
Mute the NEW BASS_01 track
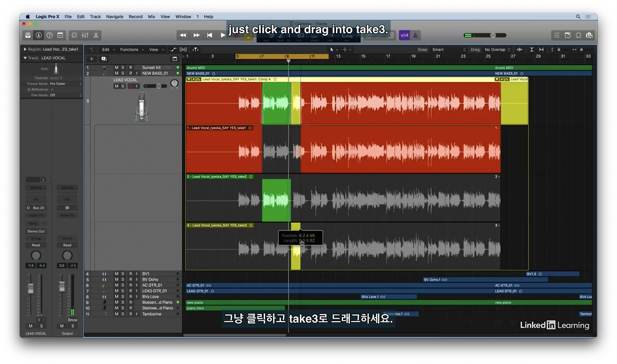tap(116, 73)
